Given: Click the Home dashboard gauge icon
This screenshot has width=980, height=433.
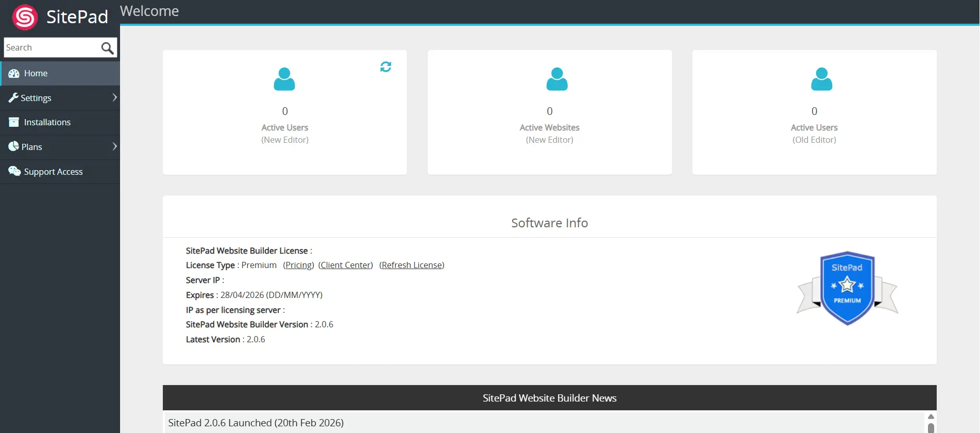Looking at the screenshot, I should [x=14, y=74].
